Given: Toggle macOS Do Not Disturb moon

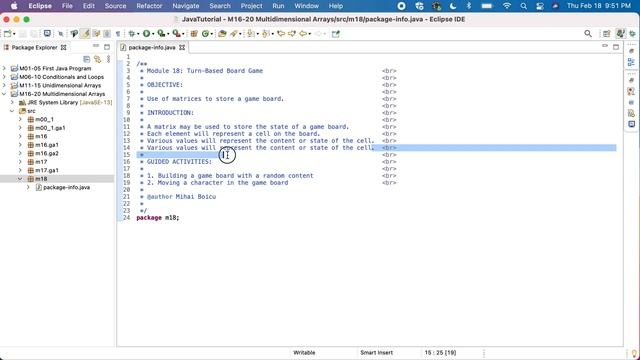Looking at the screenshot, I should pyautogui.click(x=453, y=6).
